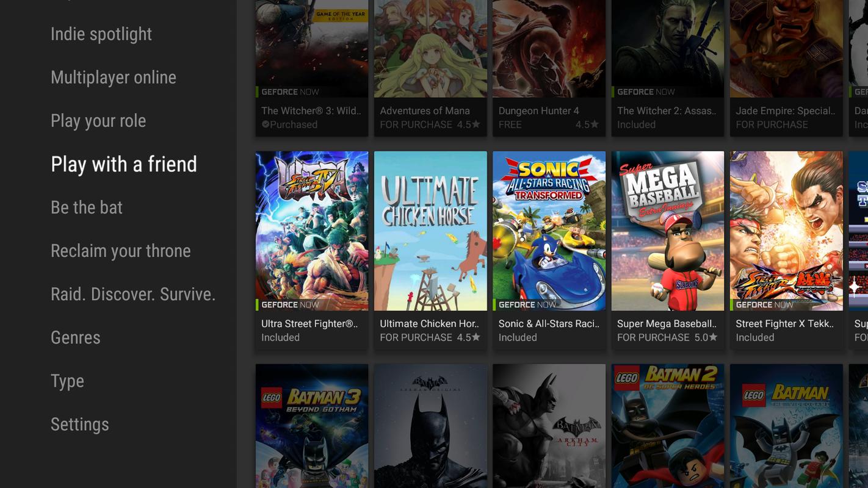868x488 pixels.
Task: Open LEGO Batman 3 Beyond Gotham cover
Action: (312, 426)
